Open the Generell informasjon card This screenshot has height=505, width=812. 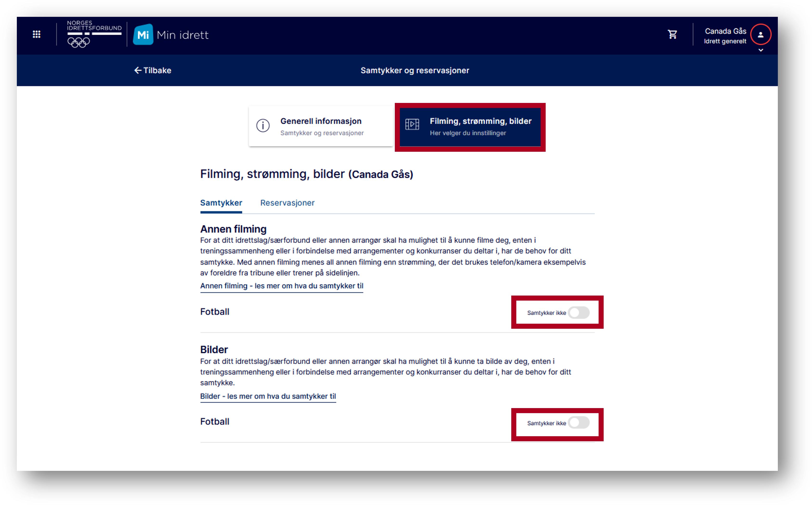point(320,126)
